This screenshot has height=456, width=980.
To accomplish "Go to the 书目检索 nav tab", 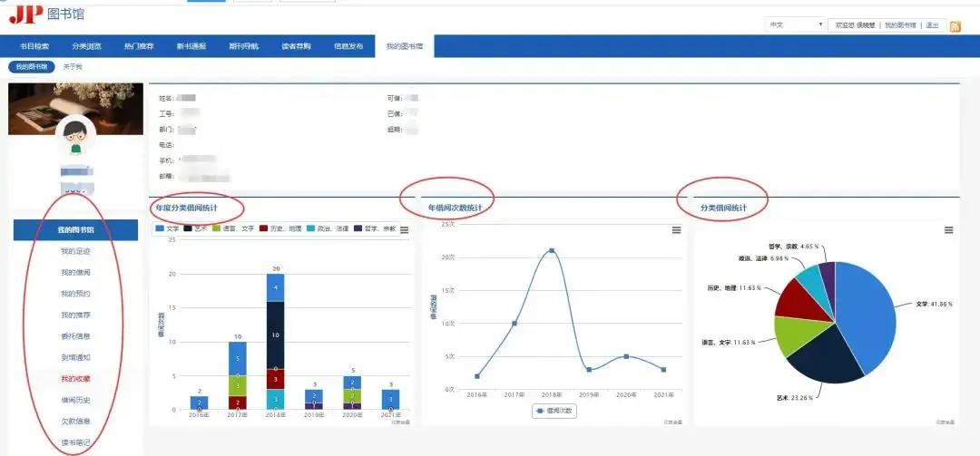I will (x=35, y=46).
